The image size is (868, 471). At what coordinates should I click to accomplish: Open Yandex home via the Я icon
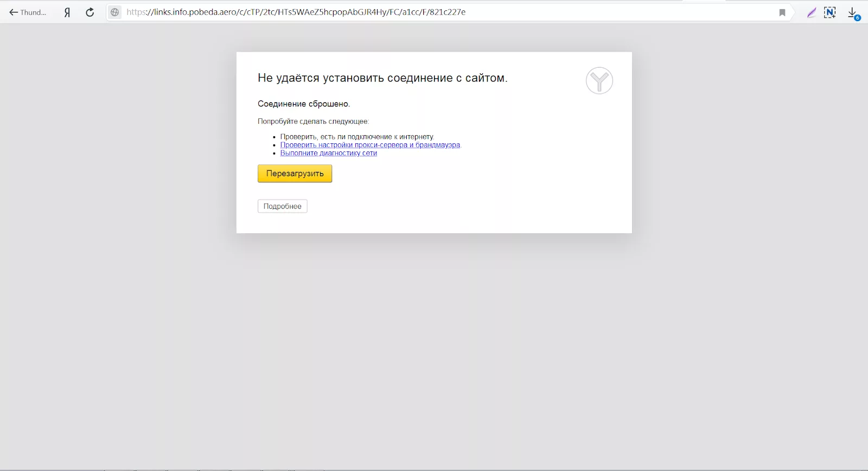coord(67,12)
